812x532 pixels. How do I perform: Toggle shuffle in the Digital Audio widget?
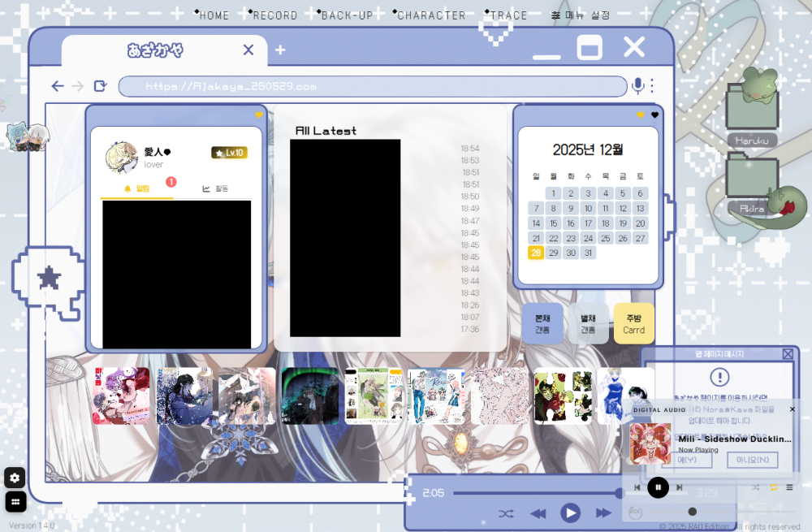click(755, 487)
